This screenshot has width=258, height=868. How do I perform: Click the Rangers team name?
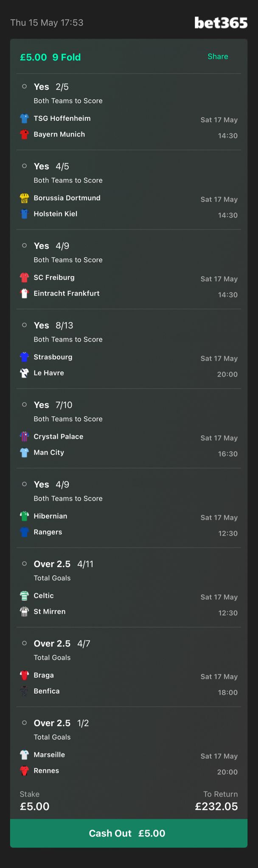(x=48, y=532)
